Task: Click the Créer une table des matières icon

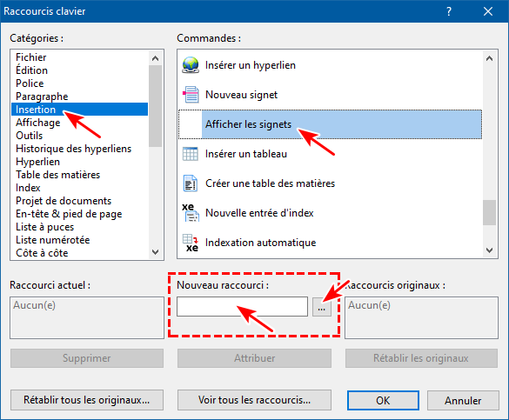Action: pyautogui.click(x=191, y=183)
